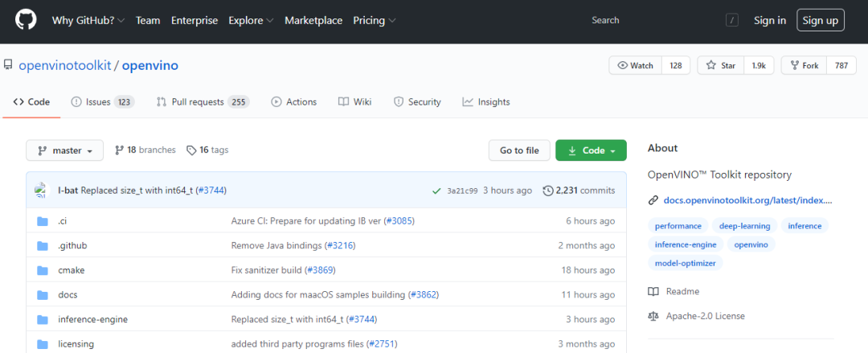Open the 'Remove Java bindings' commit message
868x353 pixels.
coord(276,245)
